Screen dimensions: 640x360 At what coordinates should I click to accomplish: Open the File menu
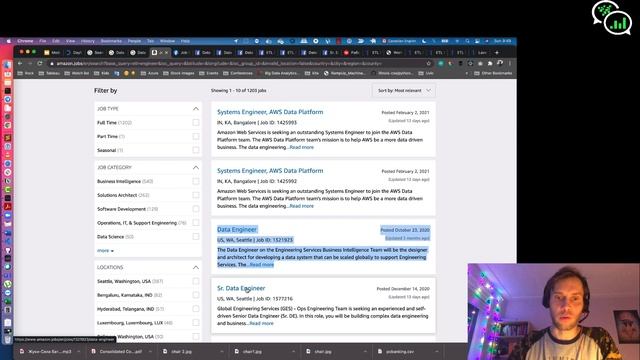pos(43,41)
